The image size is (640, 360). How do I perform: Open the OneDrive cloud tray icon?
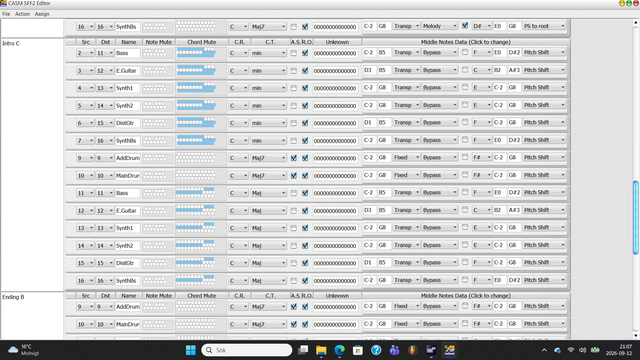pos(558,350)
